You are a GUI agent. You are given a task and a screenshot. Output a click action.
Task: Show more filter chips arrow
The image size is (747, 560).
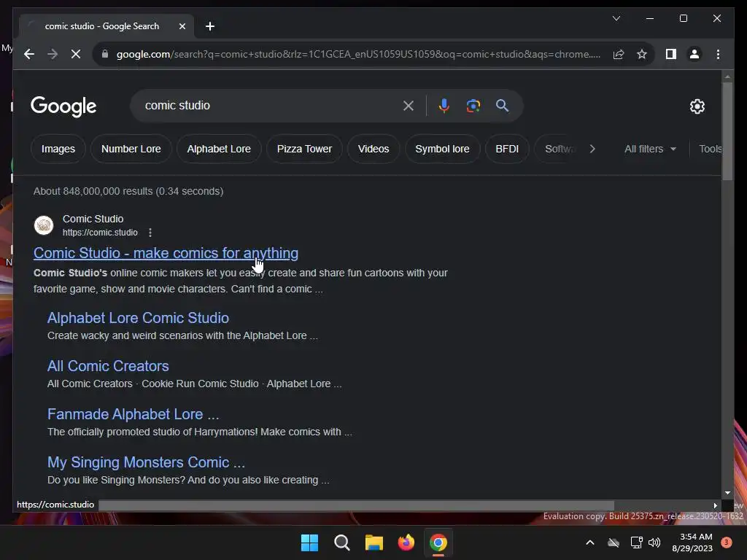[592, 149]
